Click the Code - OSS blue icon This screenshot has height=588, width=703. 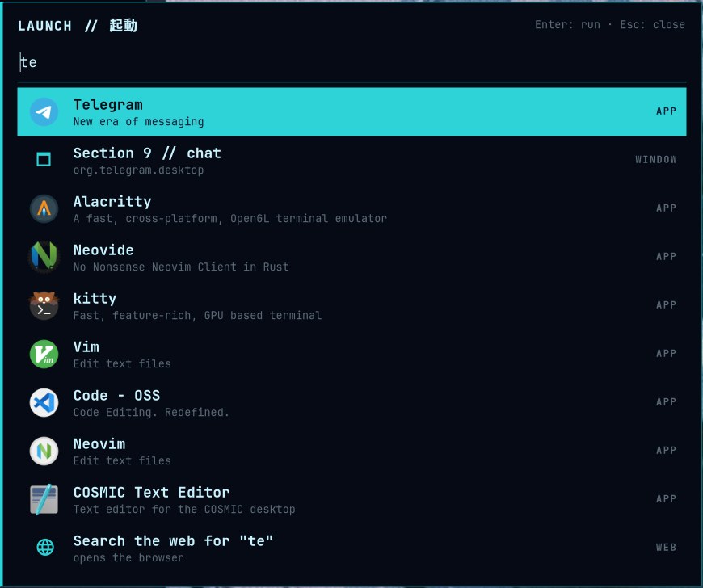44,402
